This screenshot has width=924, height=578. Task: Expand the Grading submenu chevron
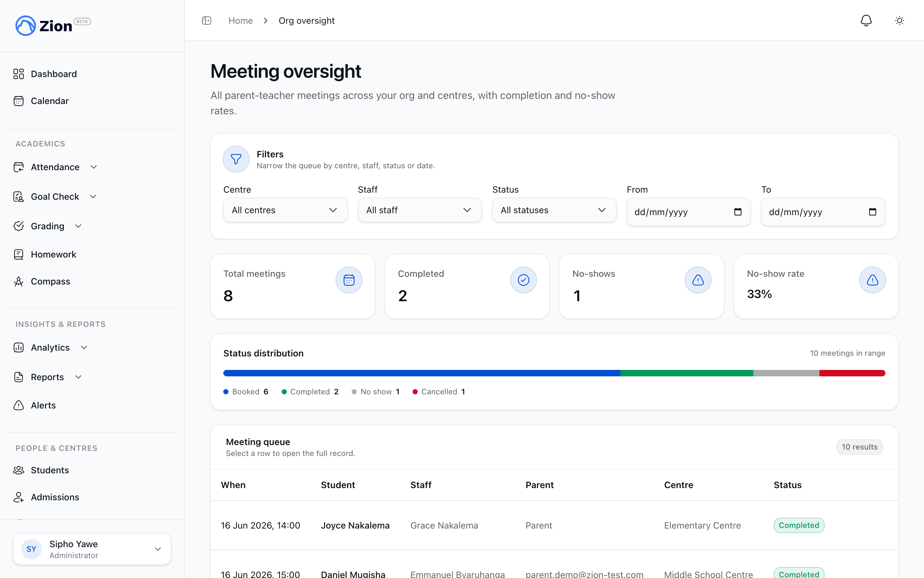(x=78, y=226)
